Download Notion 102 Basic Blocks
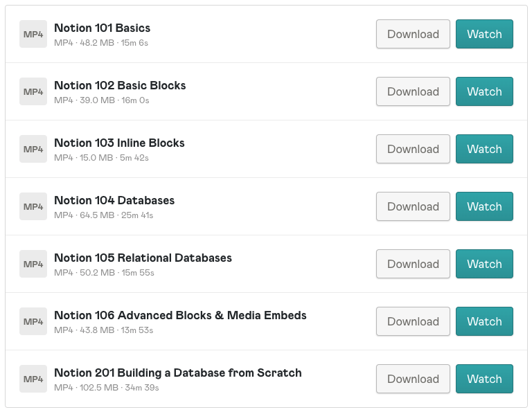The width and height of the screenshot is (532, 412). (x=413, y=91)
